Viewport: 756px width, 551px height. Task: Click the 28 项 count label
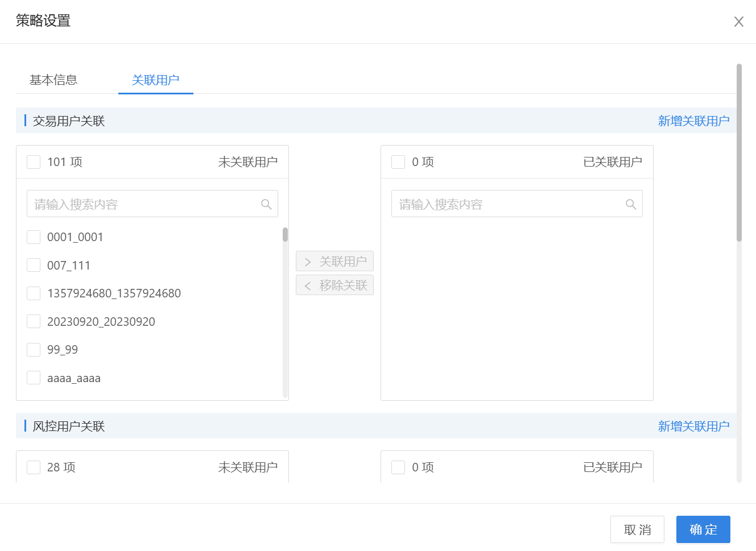tap(61, 467)
